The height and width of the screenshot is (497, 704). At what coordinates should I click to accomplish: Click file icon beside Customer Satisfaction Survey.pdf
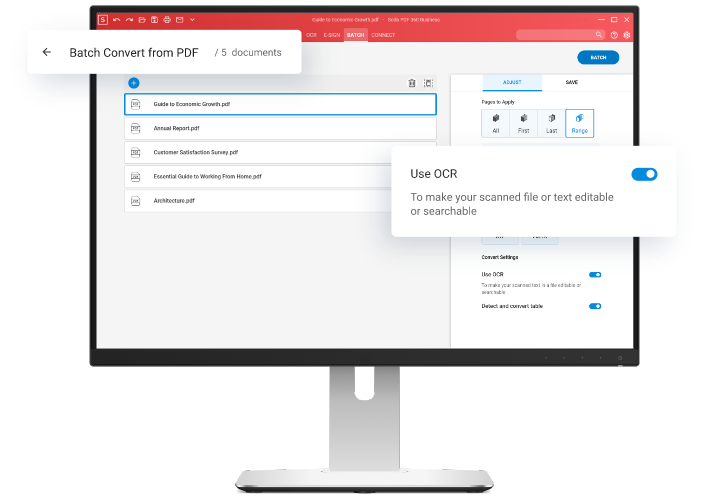pyautogui.click(x=136, y=153)
